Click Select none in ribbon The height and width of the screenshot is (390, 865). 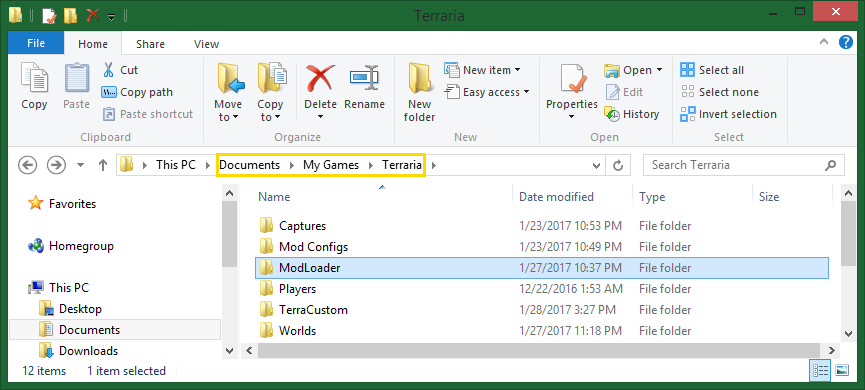tap(719, 92)
